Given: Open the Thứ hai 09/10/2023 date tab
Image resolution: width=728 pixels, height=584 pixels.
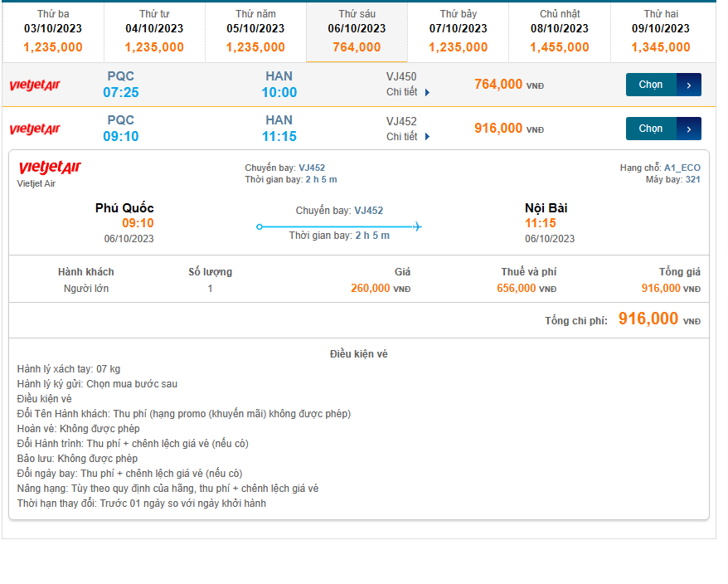Looking at the screenshot, I should click(661, 32).
